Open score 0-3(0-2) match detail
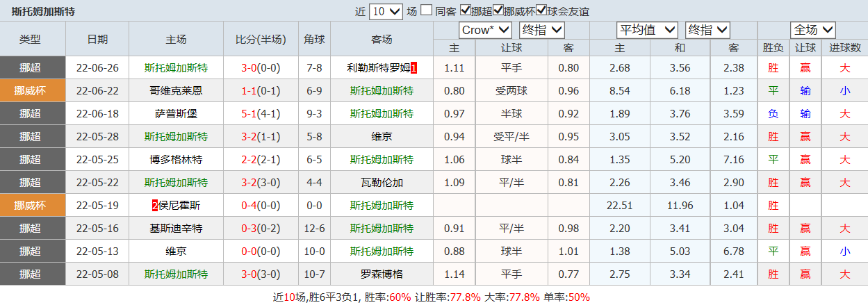This screenshot has width=868, height=305. pyautogui.click(x=261, y=229)
